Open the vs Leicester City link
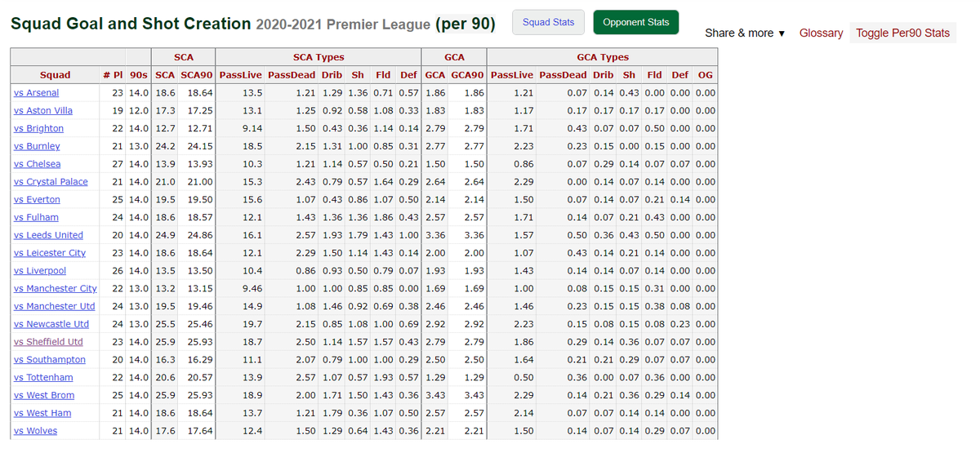The width and height of the screenshot is (980, 453). point(50,253)
